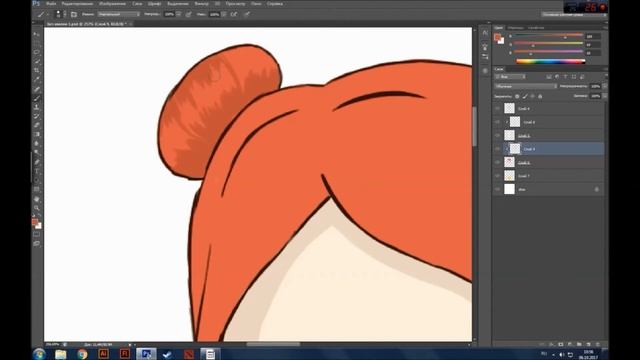Open the Изображение menu
The image size is (640, 360).
(x=112, y=4)
